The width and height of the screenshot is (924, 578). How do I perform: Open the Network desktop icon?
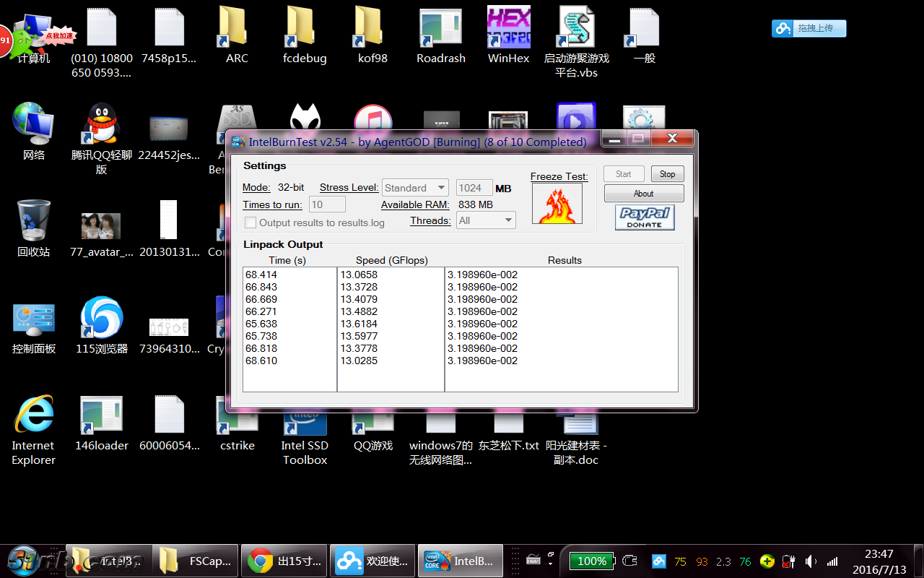pyautogui.click(x=33, y=130)
